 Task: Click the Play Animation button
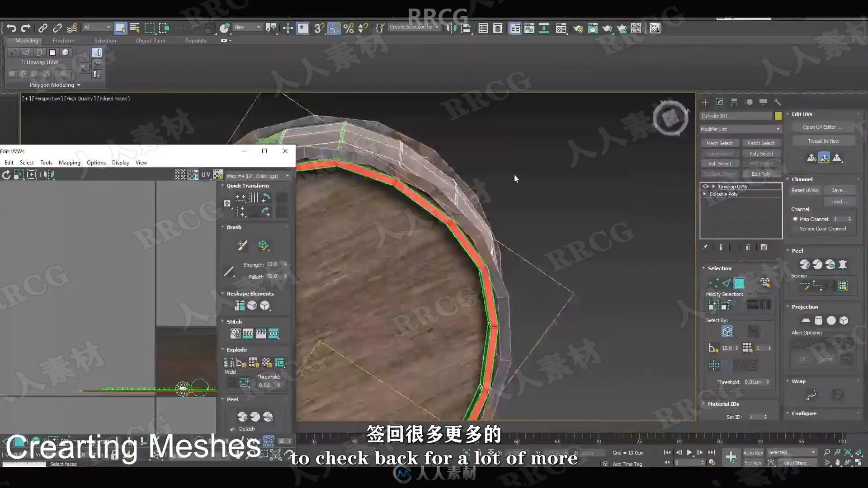pyautogui.click(x=689, y=452)
